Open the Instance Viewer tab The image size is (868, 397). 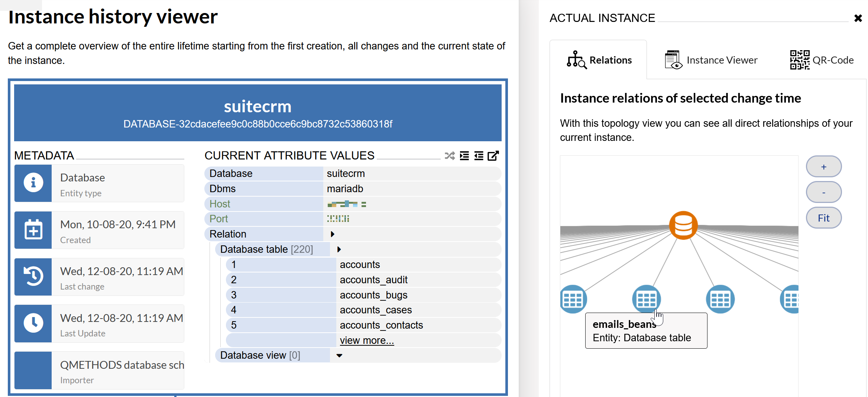(711, 60)
